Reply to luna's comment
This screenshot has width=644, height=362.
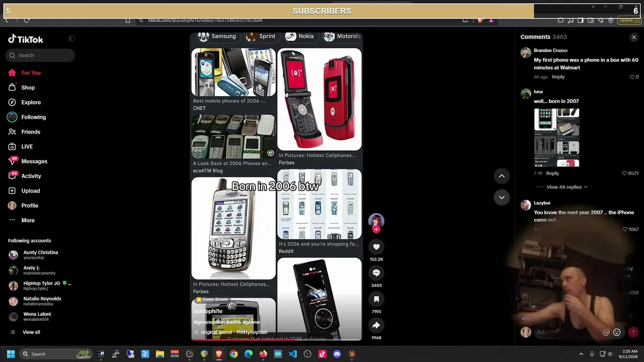click(552, 173)
